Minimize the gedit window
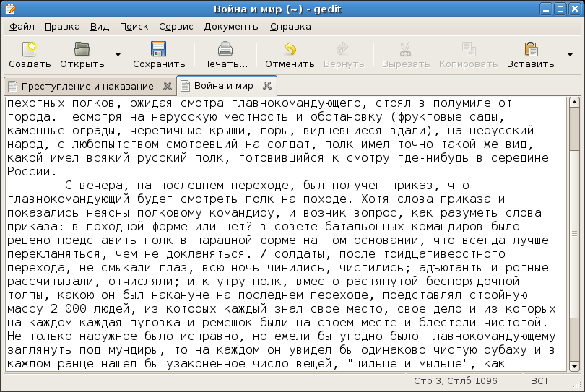 (x=546, y=9)
